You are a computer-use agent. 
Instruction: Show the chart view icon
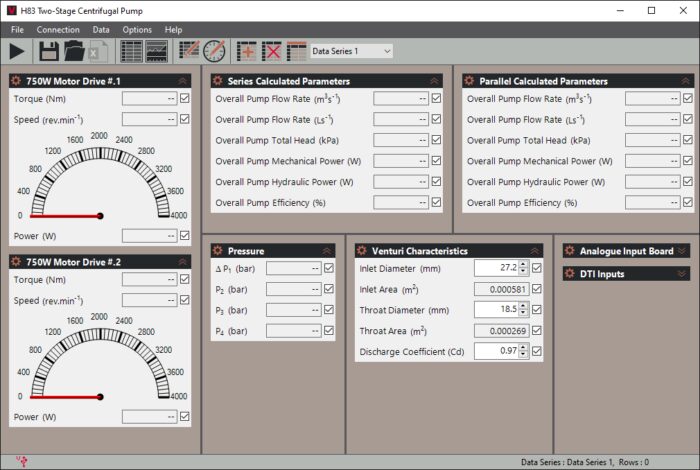157,51
